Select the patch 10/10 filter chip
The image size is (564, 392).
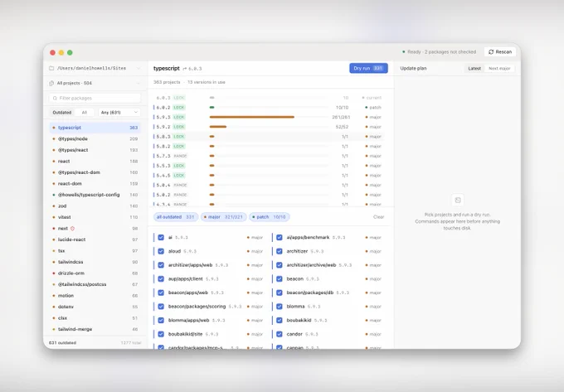click(x=270, y=217)
